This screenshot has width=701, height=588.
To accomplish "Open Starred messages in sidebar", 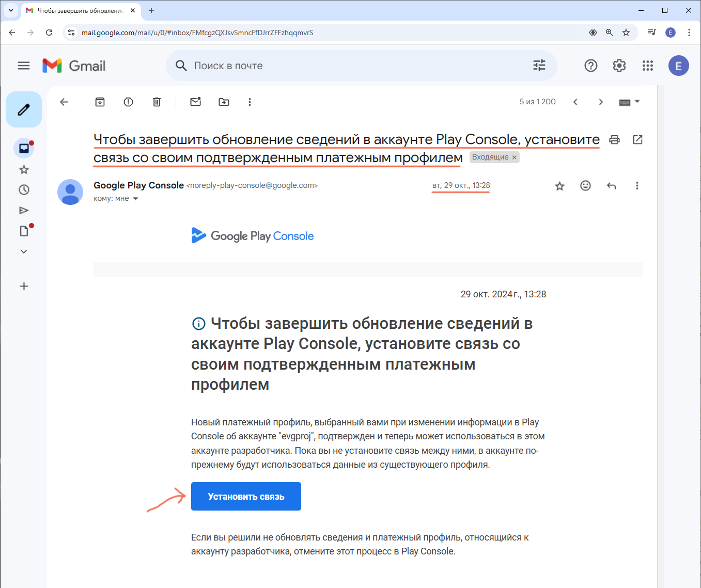I will [24, 169].
